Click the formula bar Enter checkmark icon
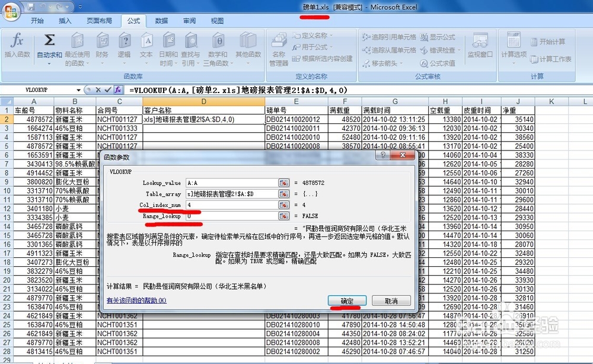The image size is (593, 364). (108, 90)
